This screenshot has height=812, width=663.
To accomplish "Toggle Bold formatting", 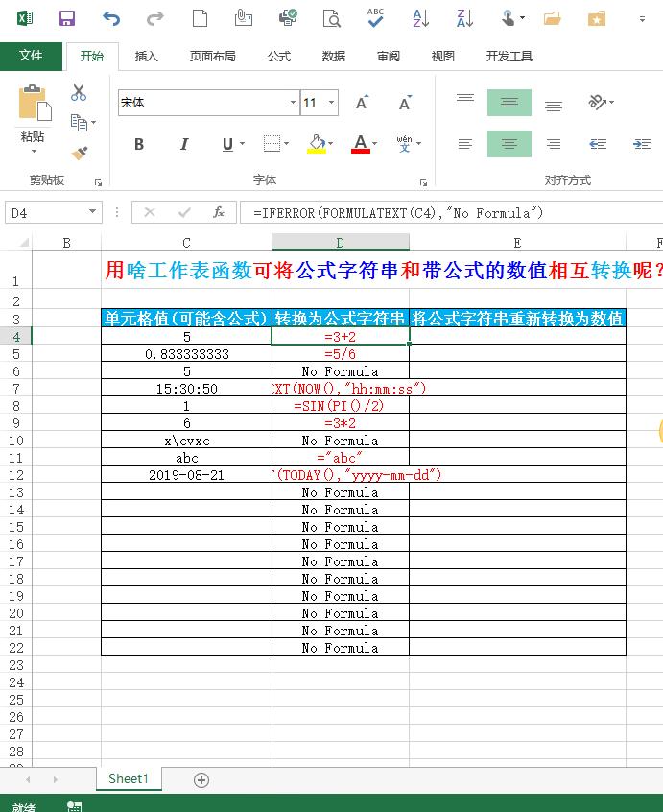I will click(x=139, y=144).
